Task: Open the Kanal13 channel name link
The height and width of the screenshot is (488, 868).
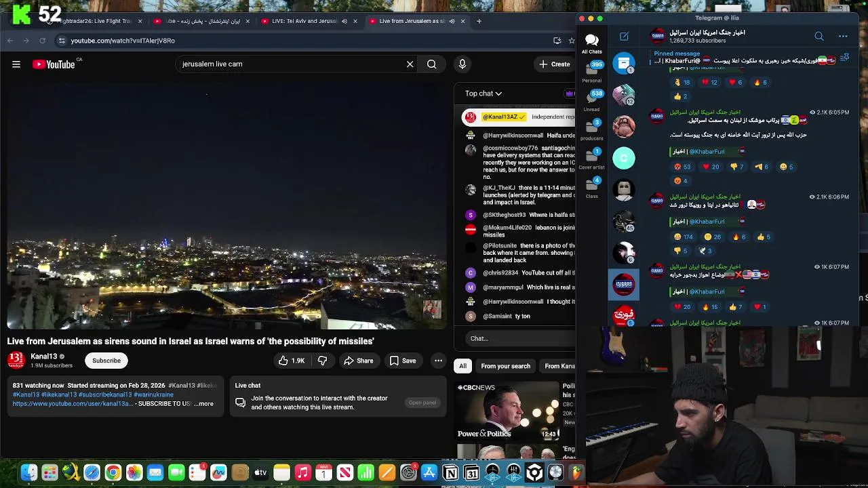Action: pos(44,357)
